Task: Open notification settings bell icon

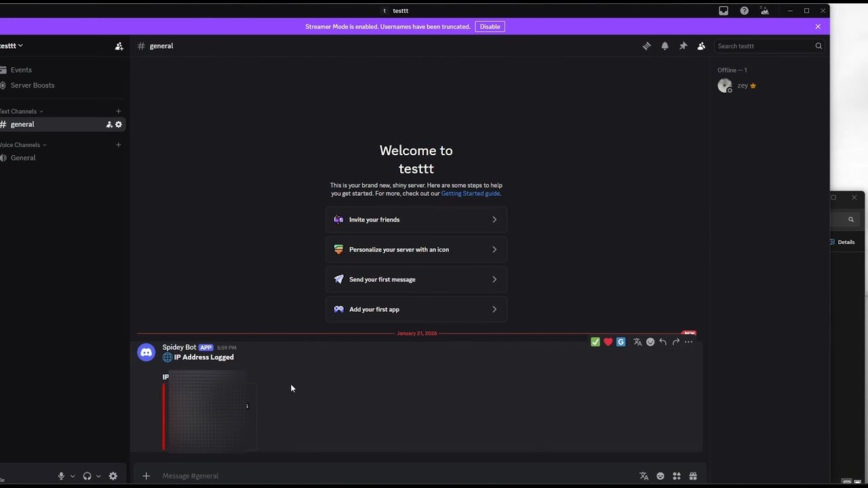Action: pos(665,46)
